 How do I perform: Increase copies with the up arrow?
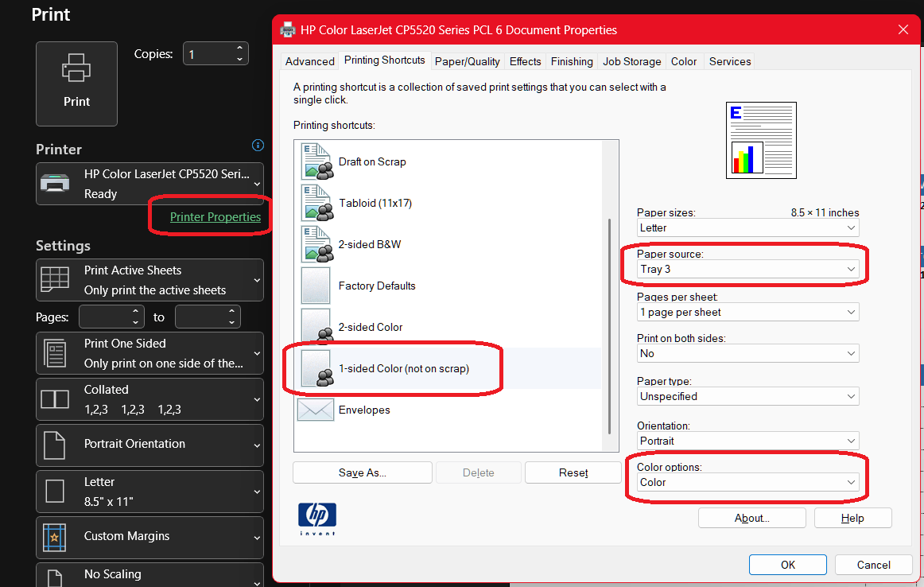(240, 48)
